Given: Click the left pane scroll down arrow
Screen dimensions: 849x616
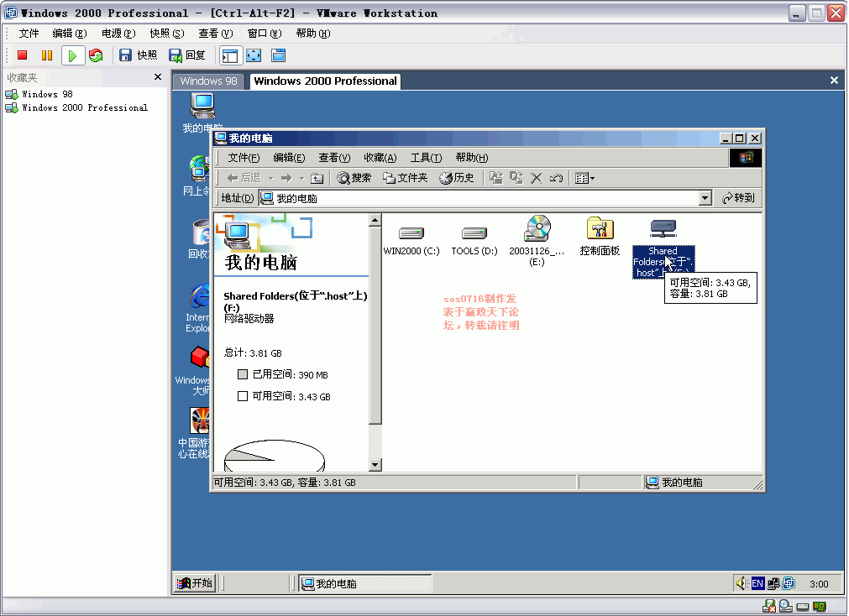Looking at the screenshot, I should [375, 464].
